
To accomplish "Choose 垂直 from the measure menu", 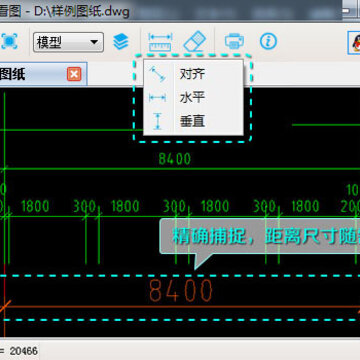I will click(193, 121).
